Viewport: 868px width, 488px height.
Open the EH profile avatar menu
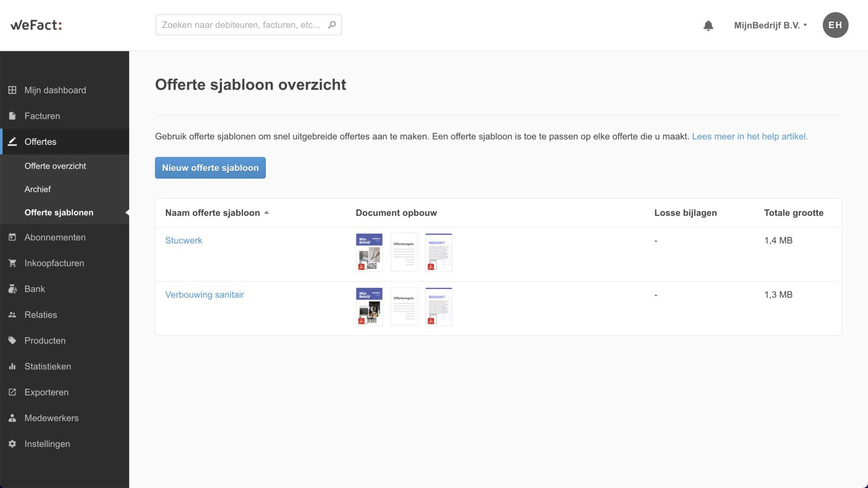[x=835, y=24]
